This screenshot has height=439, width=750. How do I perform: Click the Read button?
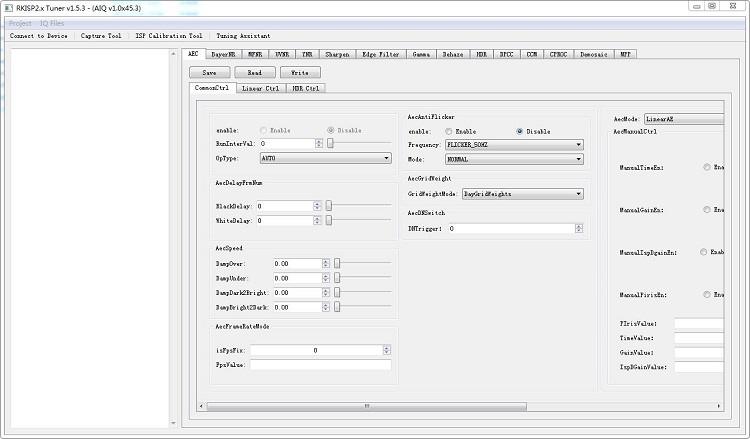click(254, 73)
